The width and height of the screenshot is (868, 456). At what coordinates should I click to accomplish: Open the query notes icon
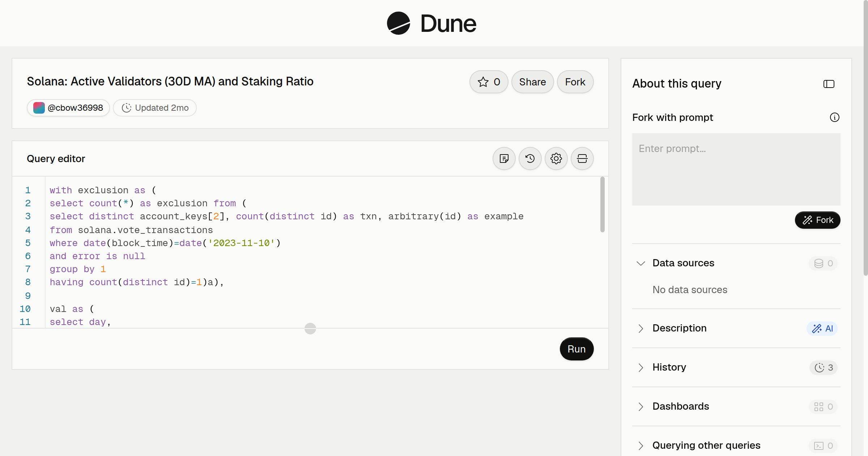tap(504, 159)
